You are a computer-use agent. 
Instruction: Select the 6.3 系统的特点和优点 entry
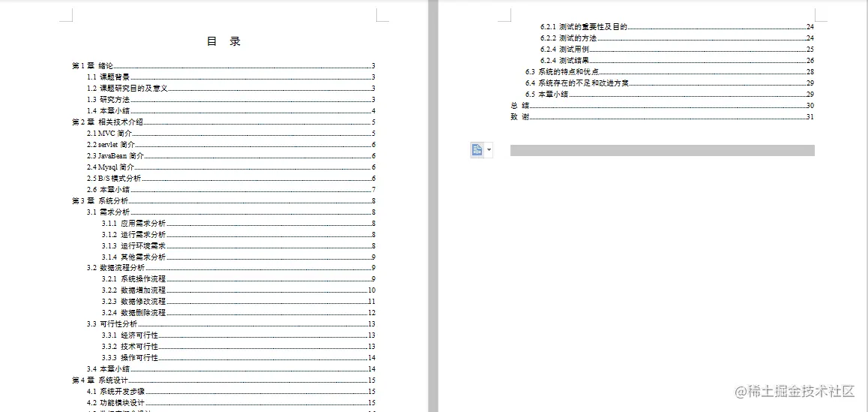tap(670, 71)
